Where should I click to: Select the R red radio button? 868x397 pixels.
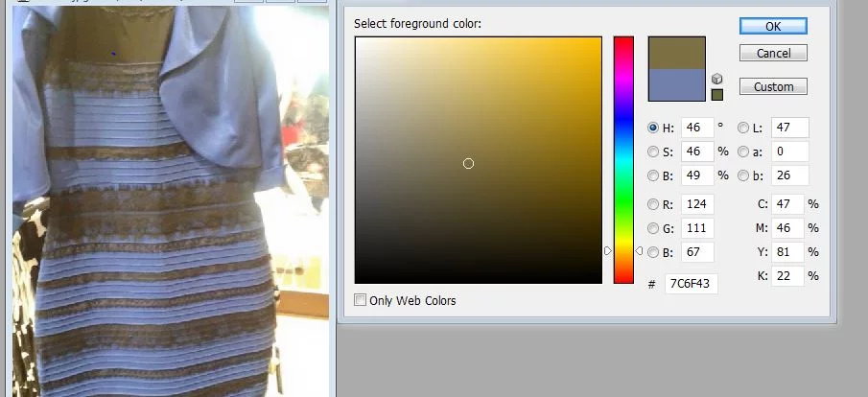click(652, 205)
